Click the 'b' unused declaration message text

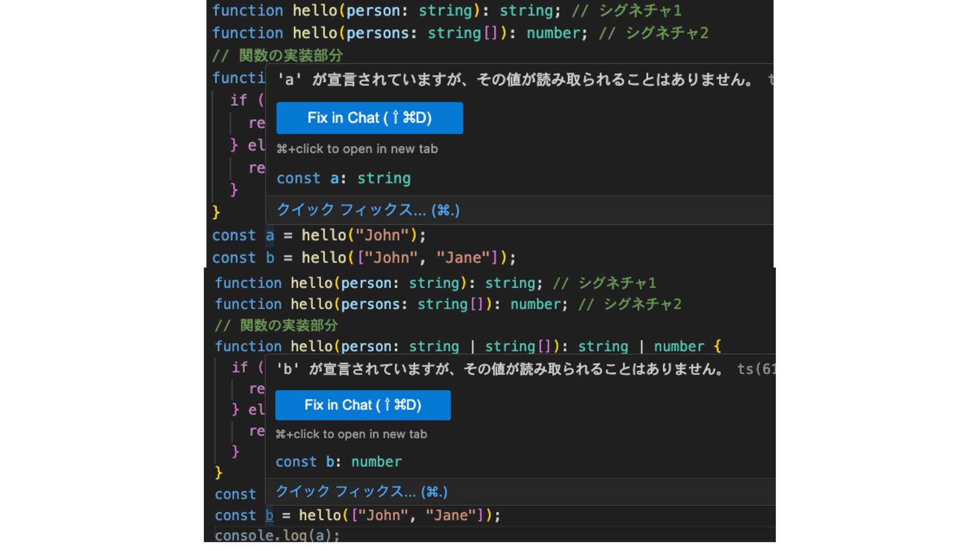click(x=499, y=369)
